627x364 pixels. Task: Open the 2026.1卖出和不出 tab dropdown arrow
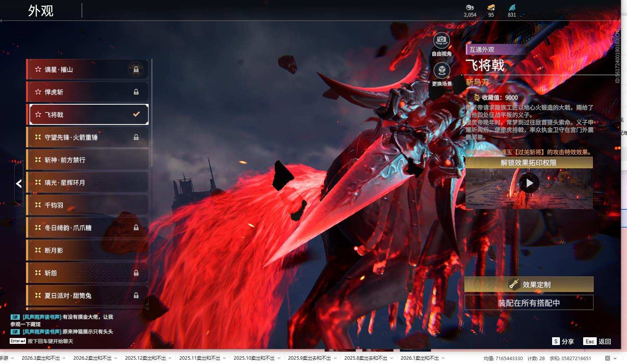443,358
